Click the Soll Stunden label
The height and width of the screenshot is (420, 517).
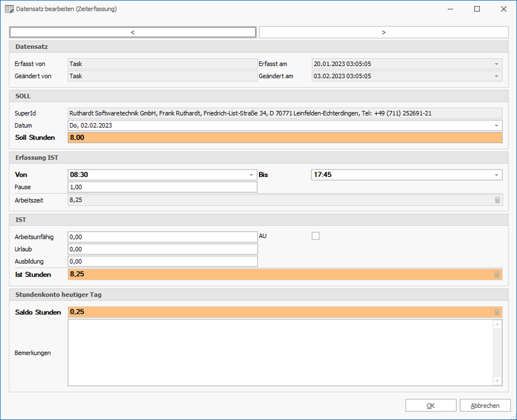pos(35,137)
